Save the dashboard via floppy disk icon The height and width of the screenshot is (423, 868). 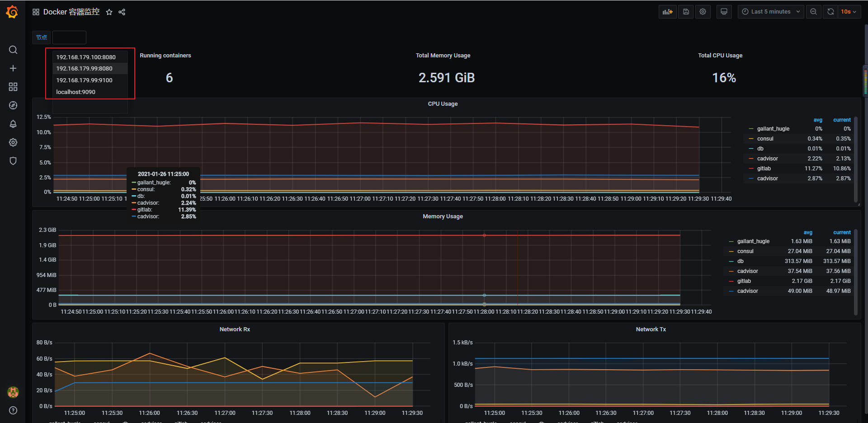point(685,11)
